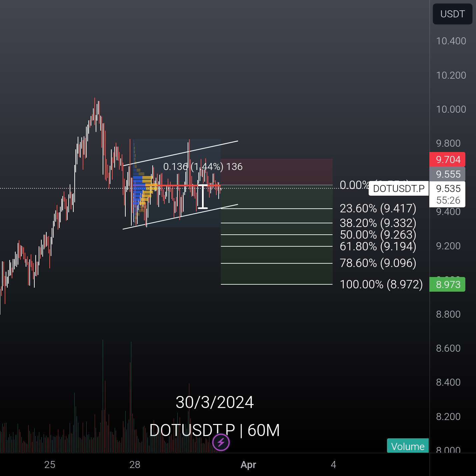The image size is (476, 476).
Task: Click the 10.000 price axis label
Action: tap(451, 109)
